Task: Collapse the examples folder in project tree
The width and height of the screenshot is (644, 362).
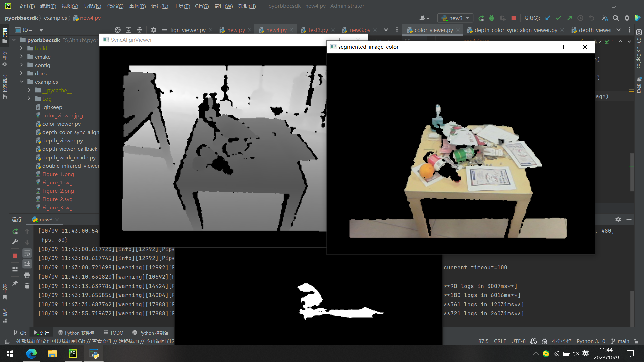Action: pos(21,82)
